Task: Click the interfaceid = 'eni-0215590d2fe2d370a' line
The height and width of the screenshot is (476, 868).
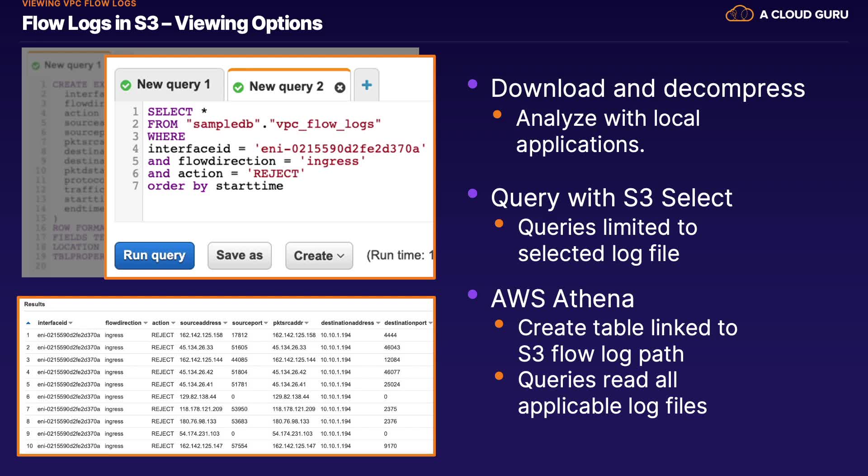Action: tap(287, 149)
